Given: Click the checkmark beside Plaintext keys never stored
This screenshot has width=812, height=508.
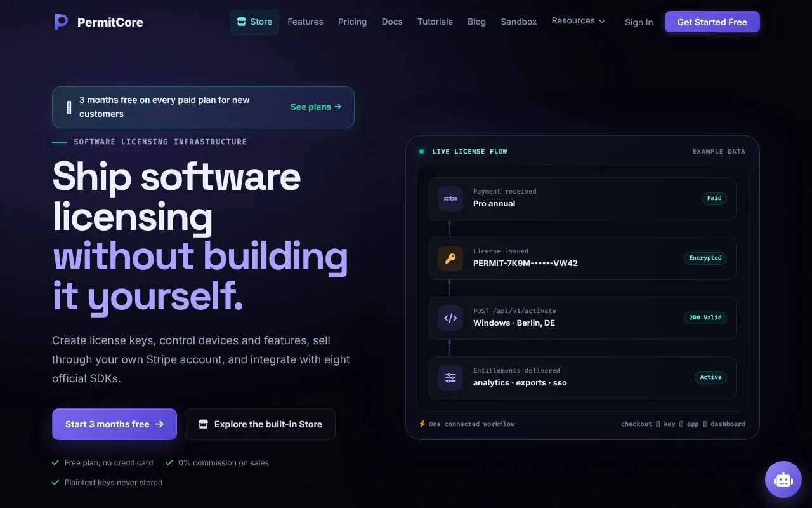Looking at the screenshot, I should [56, 483].
